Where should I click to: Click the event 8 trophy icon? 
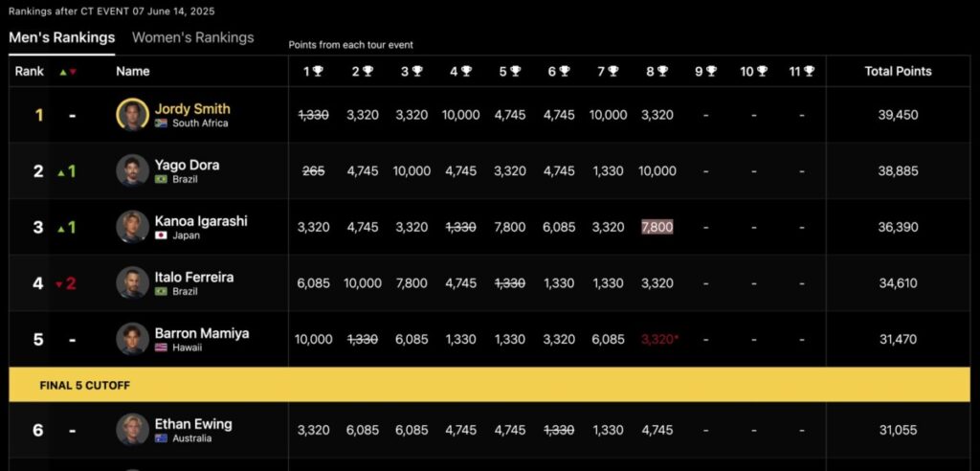[x=662, y=71]
